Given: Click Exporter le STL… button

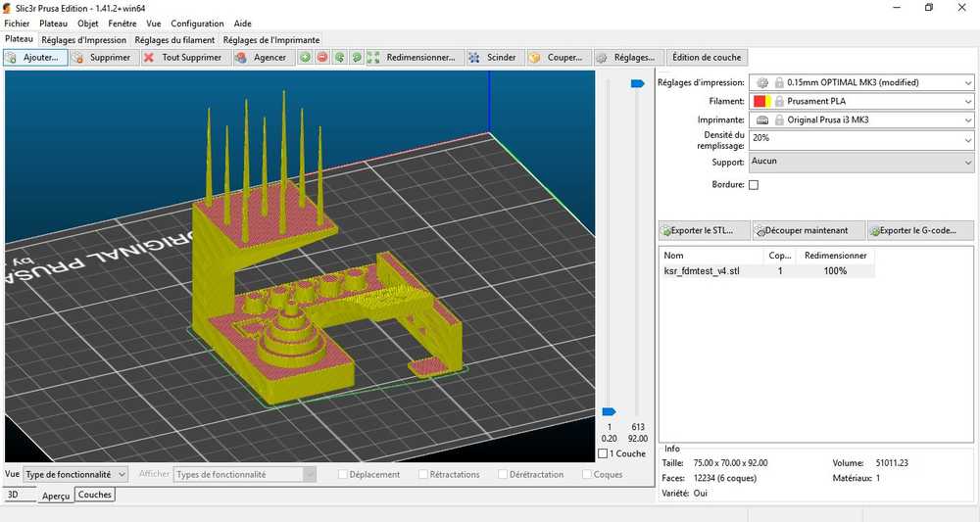Looking at the screenshot, I should [705, 230].
